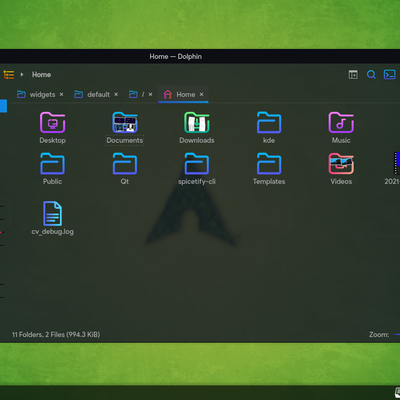Click the Desktop label text
This screenshot has width=400, height=400.
tap(52, 140)
